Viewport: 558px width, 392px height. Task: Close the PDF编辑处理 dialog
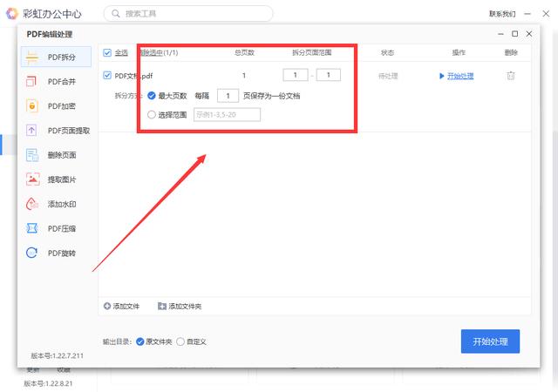coord(529,34)
